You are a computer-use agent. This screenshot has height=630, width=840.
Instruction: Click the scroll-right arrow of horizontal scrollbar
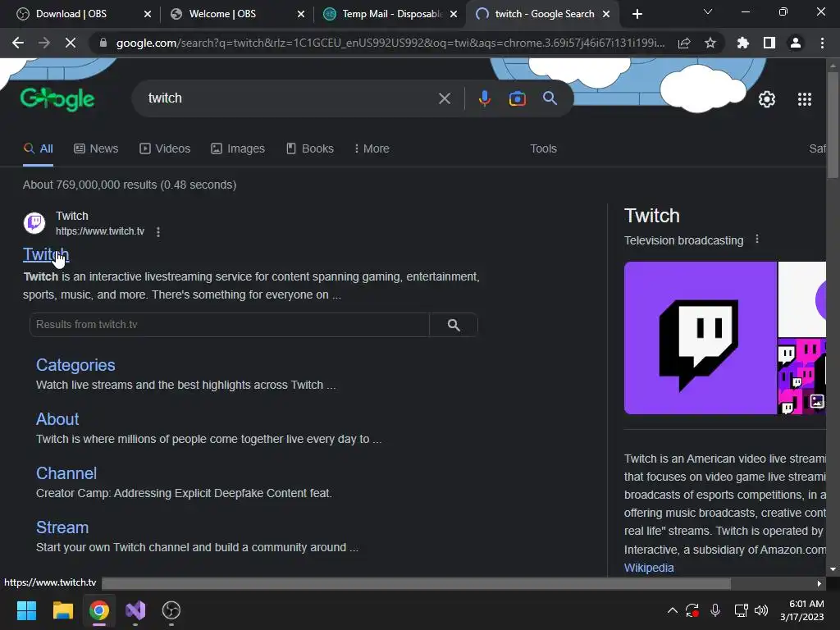coord(819,583)
